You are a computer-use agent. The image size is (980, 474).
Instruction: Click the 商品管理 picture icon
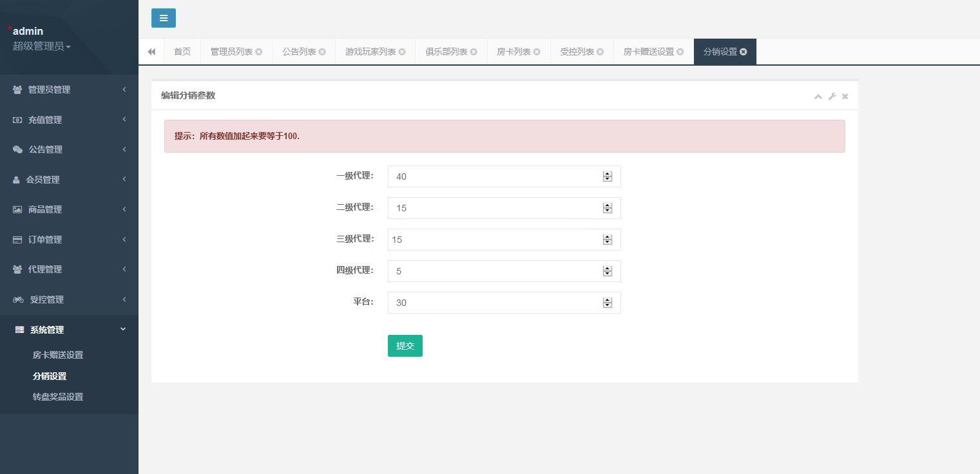pos(17,209)
